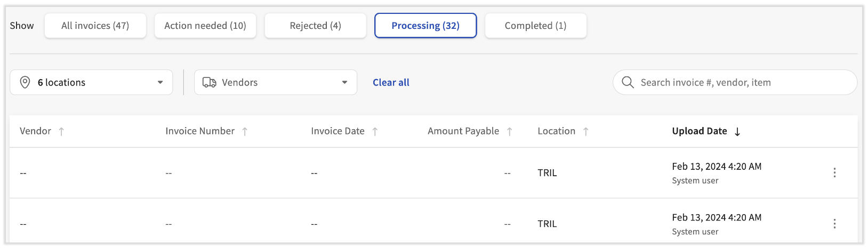
Task: View the Completed (1) invoices tab
Action: tap(535, 26)
